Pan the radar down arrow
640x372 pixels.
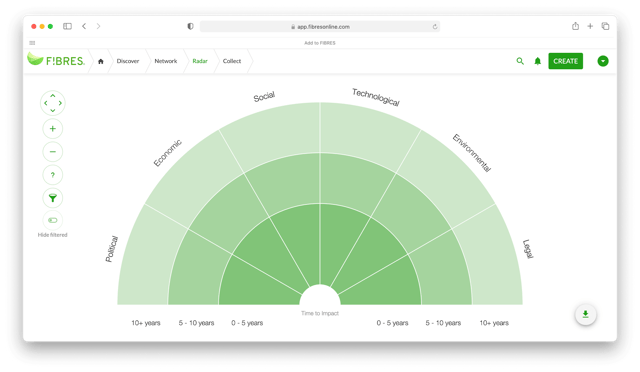(x=53, y=110)
